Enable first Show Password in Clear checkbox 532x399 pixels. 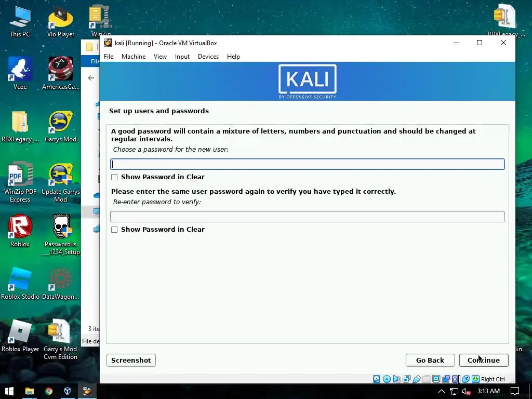(114, 177)
